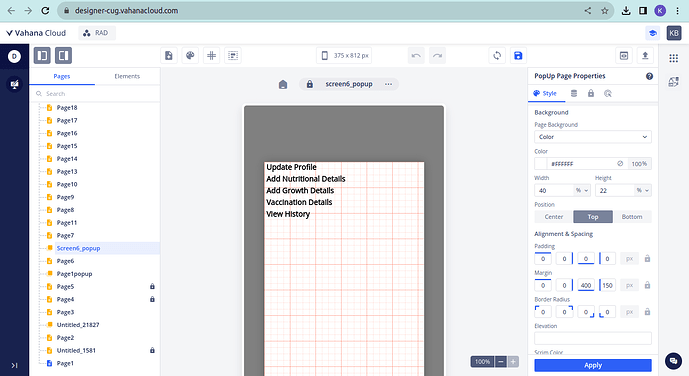Toggle the Padding lock icon
The image size is (689, 376).
click(x=647, y=259)
